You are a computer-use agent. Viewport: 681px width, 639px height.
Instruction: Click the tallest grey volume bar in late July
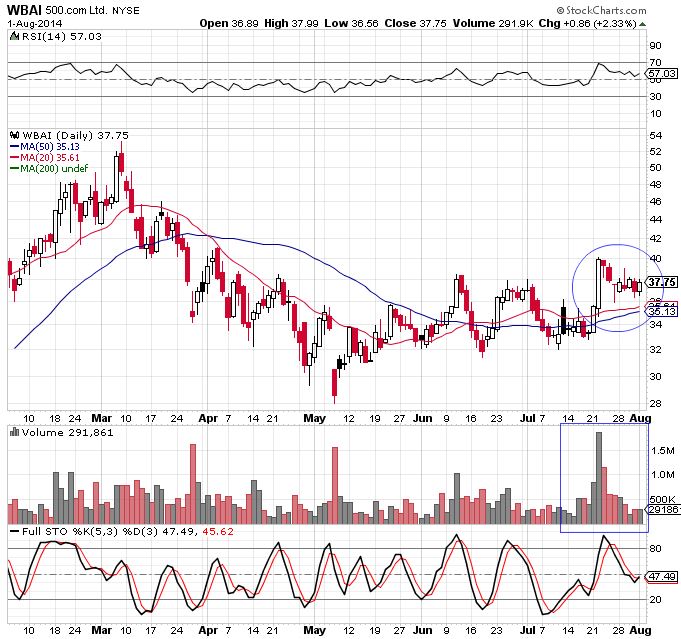click(599, 478)
